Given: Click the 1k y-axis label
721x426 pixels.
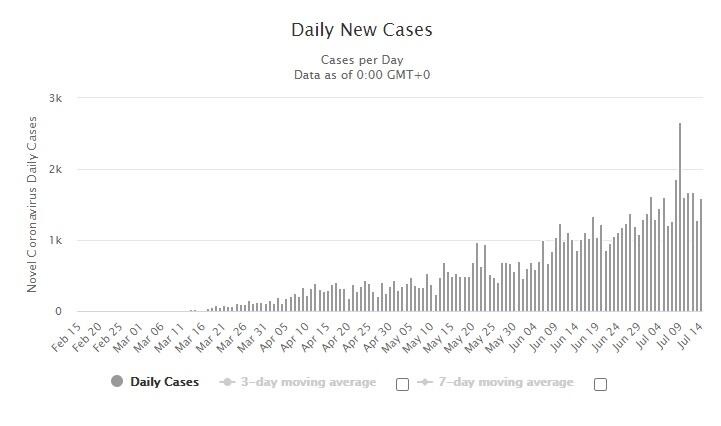Looking at the screenshot, I should [x=55, y=240].
